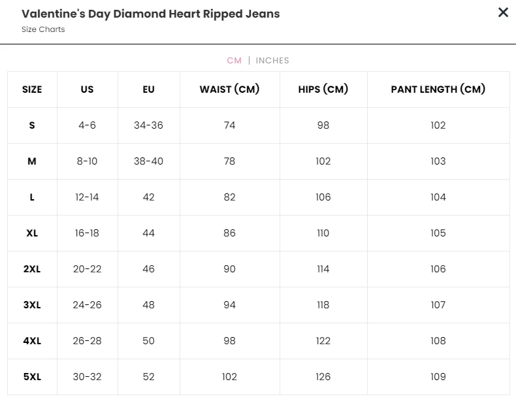516x420 pixels.
Task: Click the Valentine's Day Diamond Heart title
Action: (x=151, y=14)
